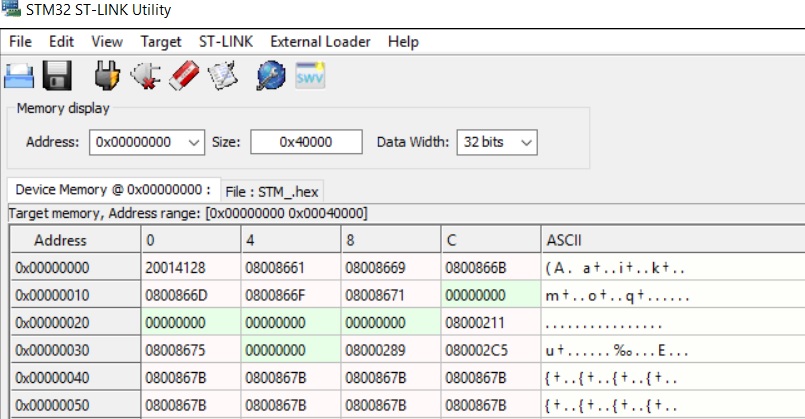The height and width of the screenshot is (419, 805).
Task: Click green 00000000 cell in row 0x00000010
Action: pyautogui.click(x=491, y=295)
